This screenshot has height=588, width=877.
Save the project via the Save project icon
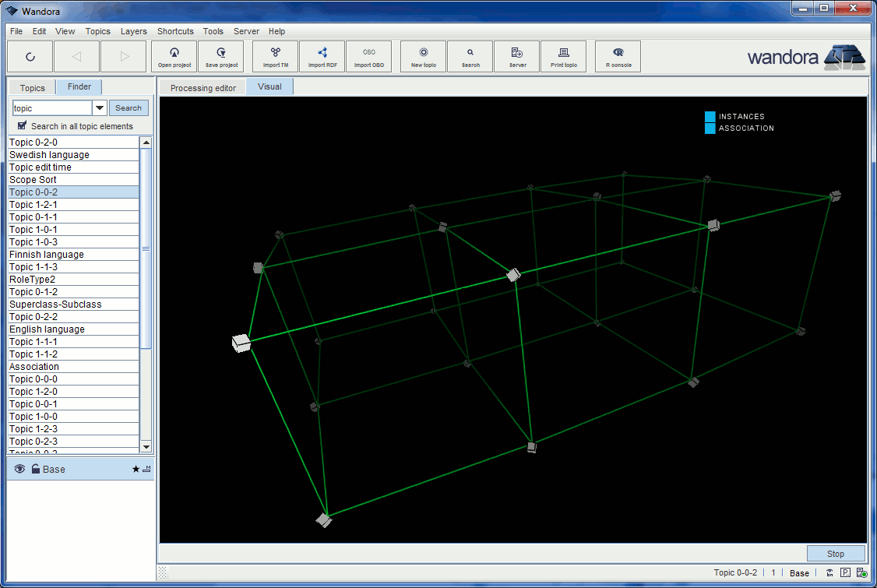pos(220,56)
